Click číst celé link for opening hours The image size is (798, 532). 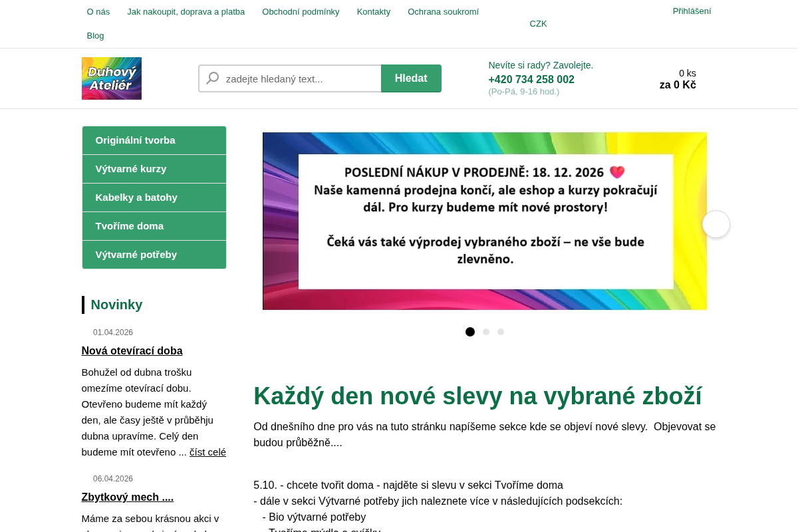[x=207, y=452]
